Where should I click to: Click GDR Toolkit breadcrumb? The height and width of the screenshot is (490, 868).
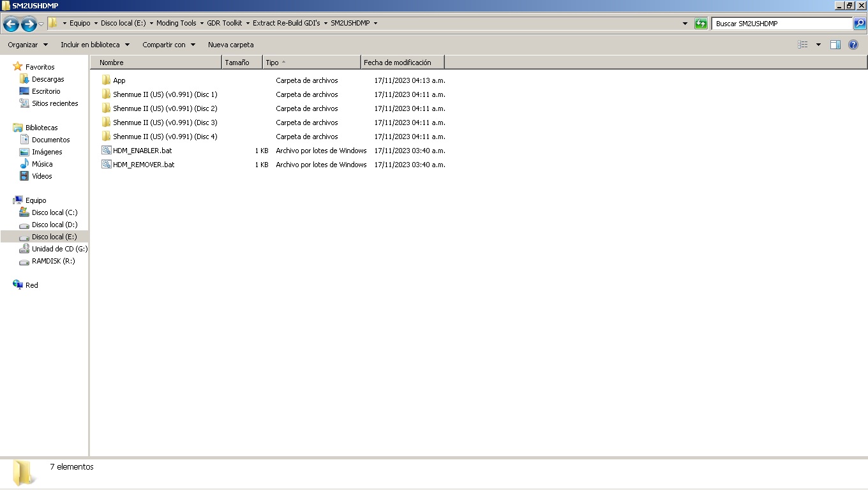click(x=225, y=23)
